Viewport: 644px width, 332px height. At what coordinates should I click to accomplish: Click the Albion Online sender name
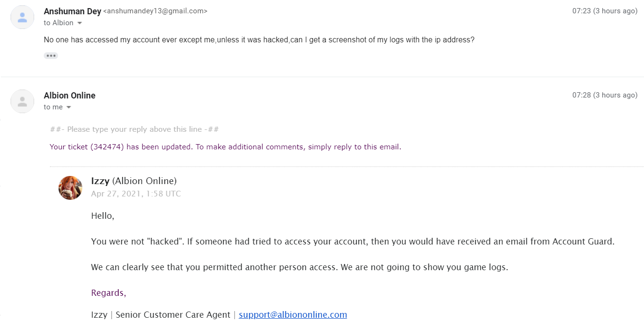[69, 96]
